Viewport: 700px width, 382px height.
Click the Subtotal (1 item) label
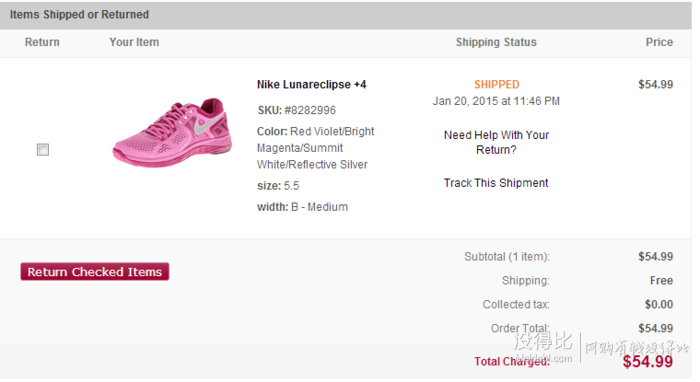tap(507, 257)
